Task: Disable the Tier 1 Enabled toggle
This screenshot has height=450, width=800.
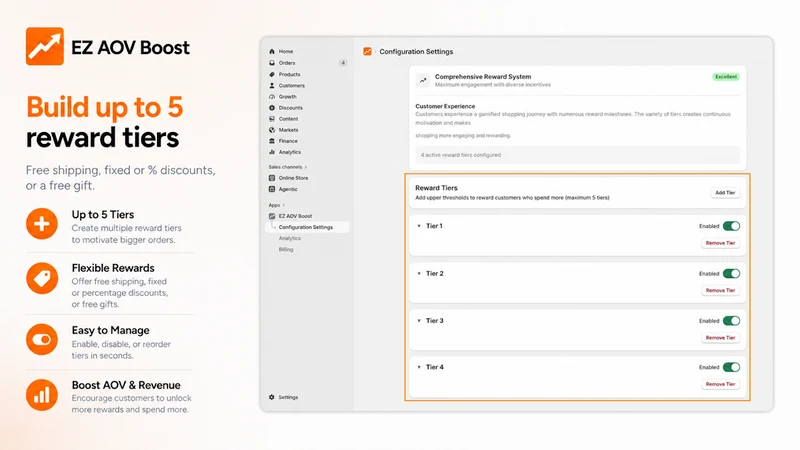Action: [x=732, y=226]
